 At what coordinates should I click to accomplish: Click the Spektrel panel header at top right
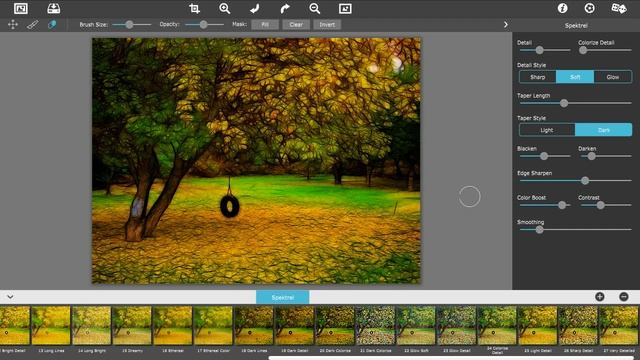(576, 25)
